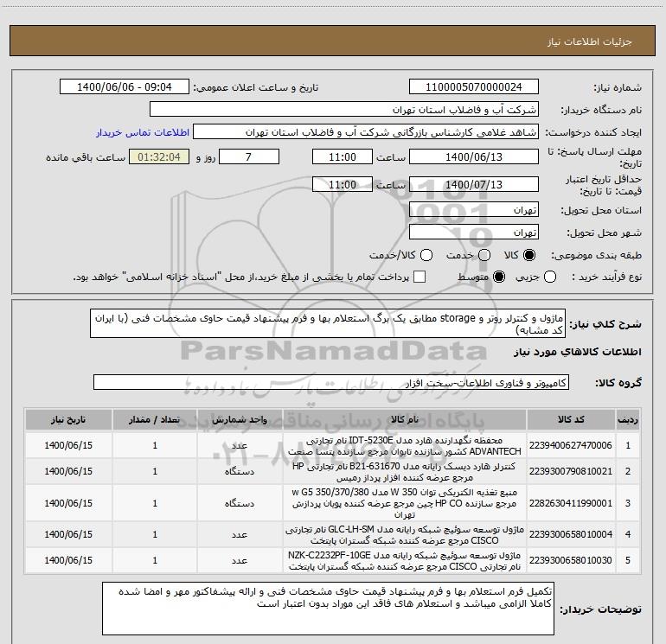This screenshot has width=666, height=644.
Task: Toggle the اسناد خزانه اسلامی payment checkbox
Action: [x=419, y=277]
